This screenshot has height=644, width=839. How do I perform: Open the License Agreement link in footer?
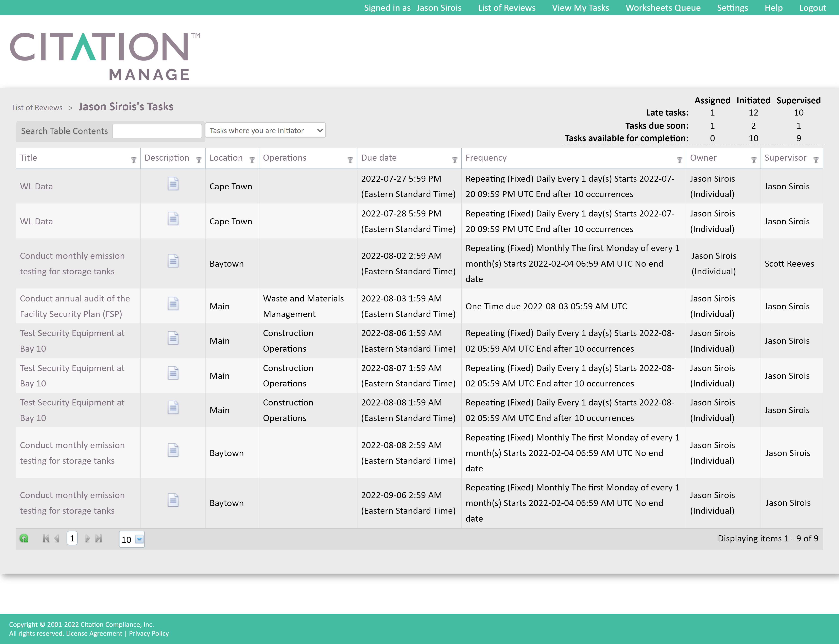[x=94, y=633]
